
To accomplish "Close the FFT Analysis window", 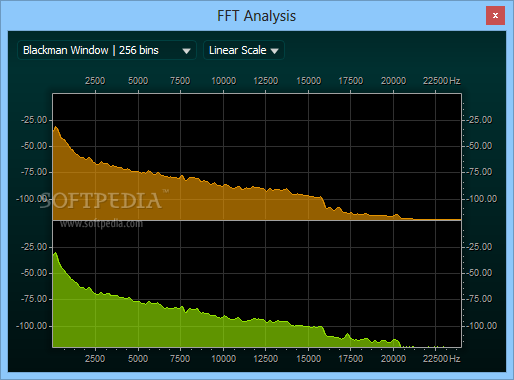I will 495,15.
